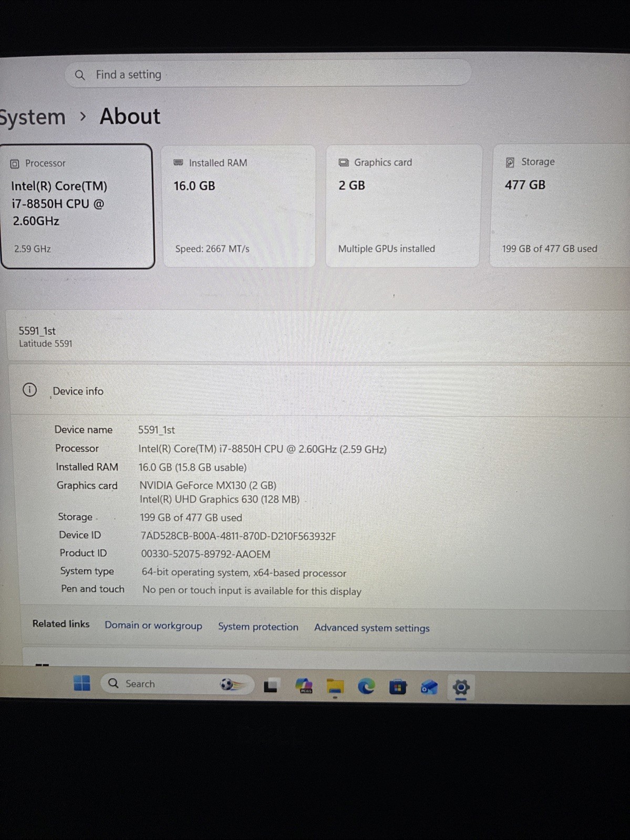Click the Processor chip icon
The image size is (630, 840).
[15, 164]
